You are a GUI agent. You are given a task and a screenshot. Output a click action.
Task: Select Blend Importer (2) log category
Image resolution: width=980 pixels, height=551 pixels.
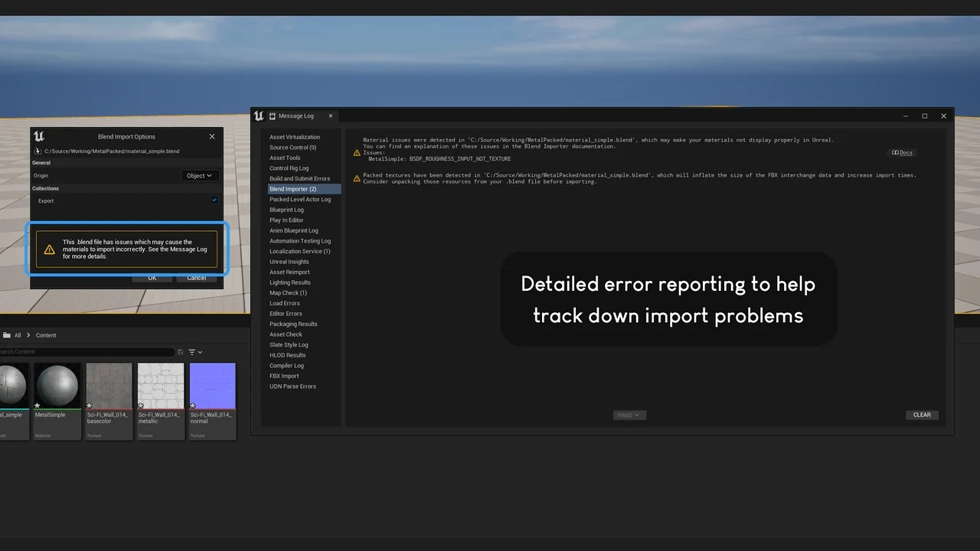[x=293, y=189]
